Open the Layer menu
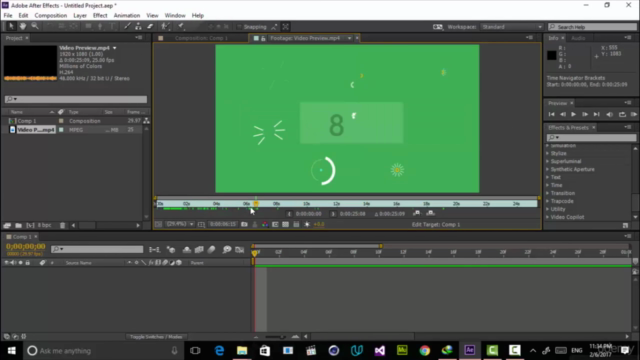Viewport: 640px width, 360px height. pyautogui.click(x=80, y=16)
